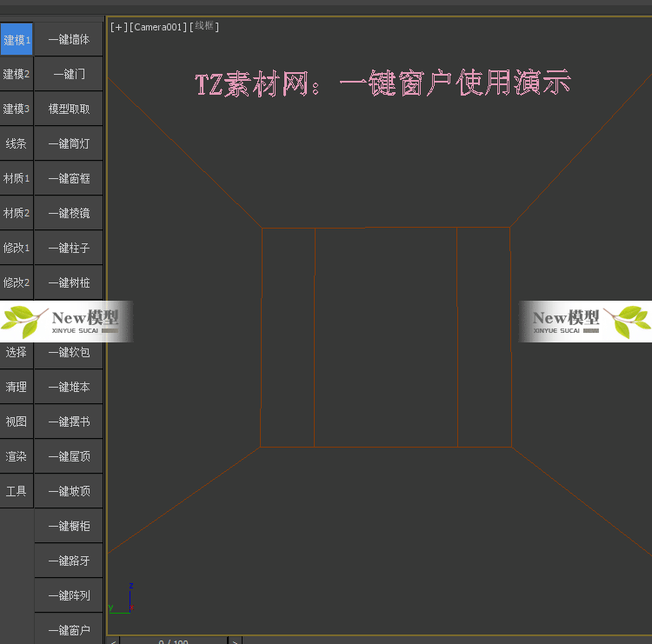Select the 材质1 tab
Viewport: 652px width, 644px height.
click(17, 178)
